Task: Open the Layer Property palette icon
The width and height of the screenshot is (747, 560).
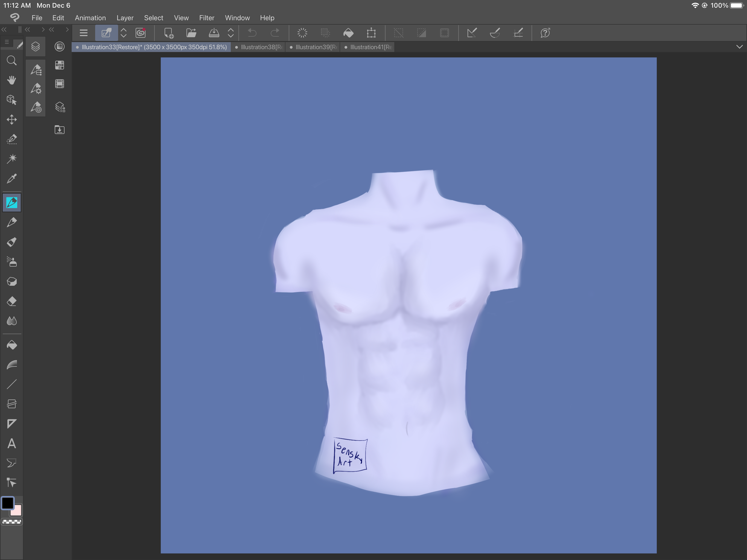Action: pos(60,107)
